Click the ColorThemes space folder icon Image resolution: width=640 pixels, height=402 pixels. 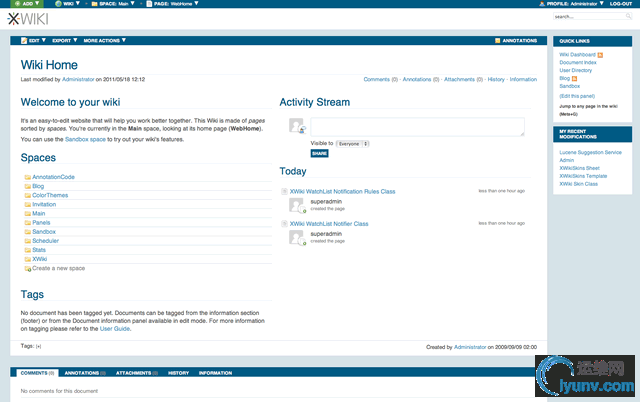coord(27,195)
